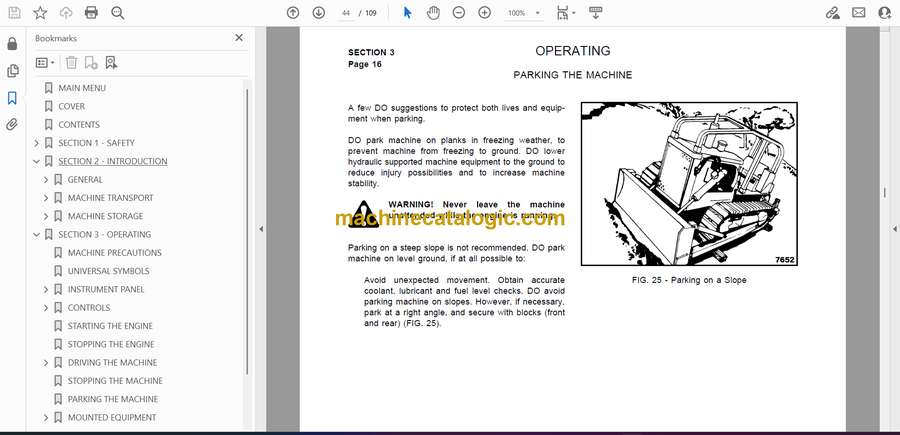This screenshot has width=900, height=435.
Task: Click the upload to cloud icon
Action: pyautogui.click(x=66, y=13)
